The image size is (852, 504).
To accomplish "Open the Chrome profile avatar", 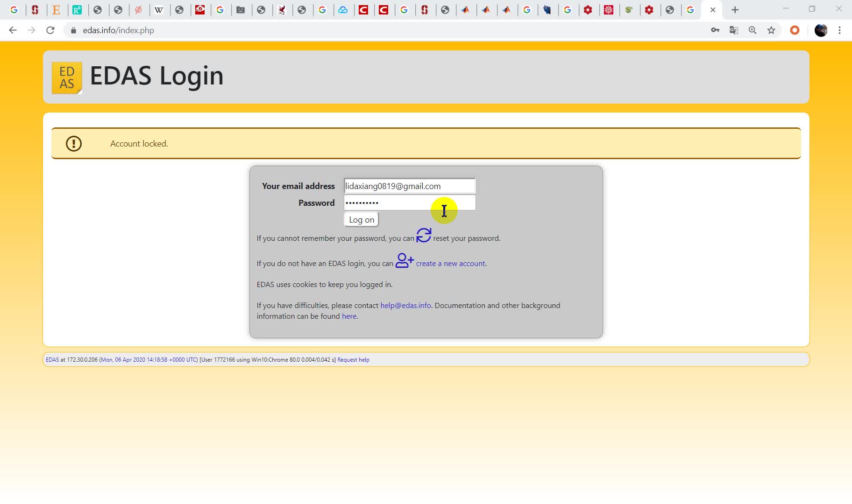I will (821, 30).
